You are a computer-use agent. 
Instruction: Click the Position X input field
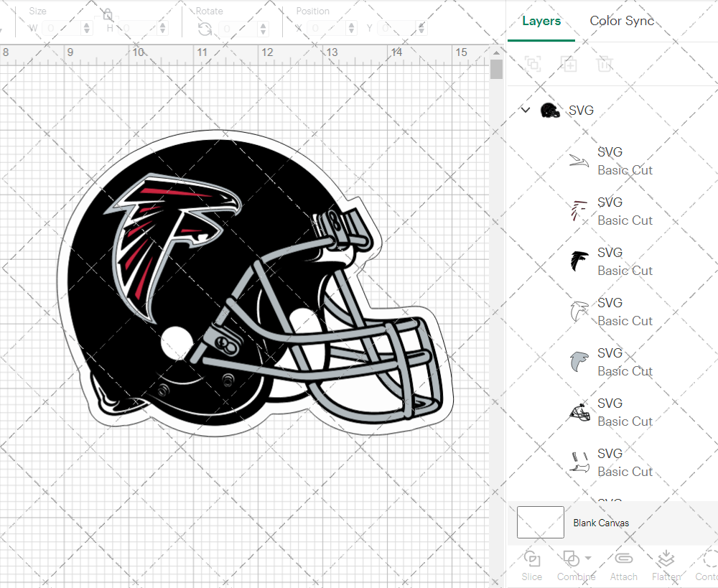coord(327,29)
